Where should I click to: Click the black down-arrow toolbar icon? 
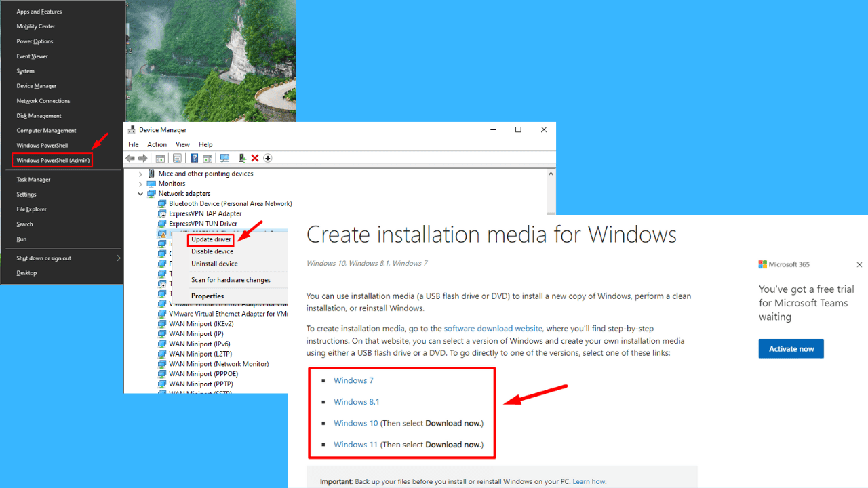point(268,158)
